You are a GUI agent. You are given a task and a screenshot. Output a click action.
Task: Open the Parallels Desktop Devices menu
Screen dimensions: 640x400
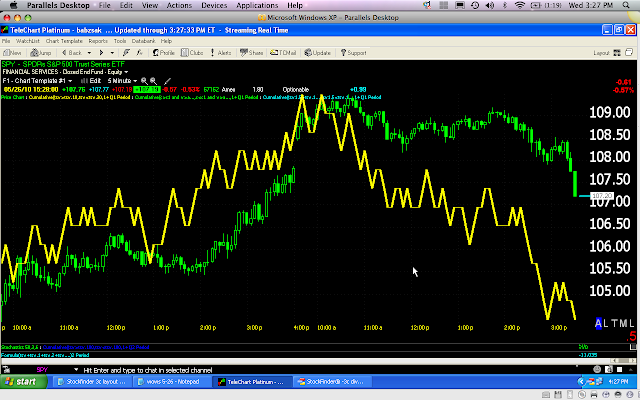pyautogui.click(x=214, y=5)
